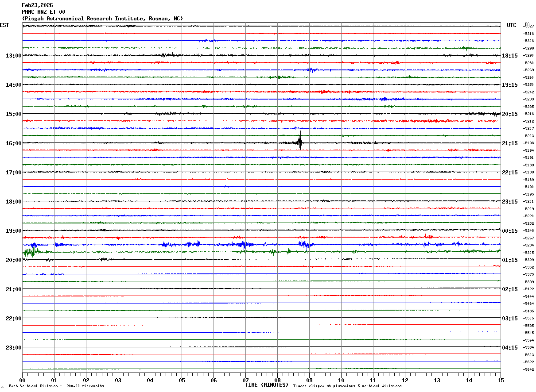
Task: Click the '14:00' EST row label
Action: click(x=14, y=85)
